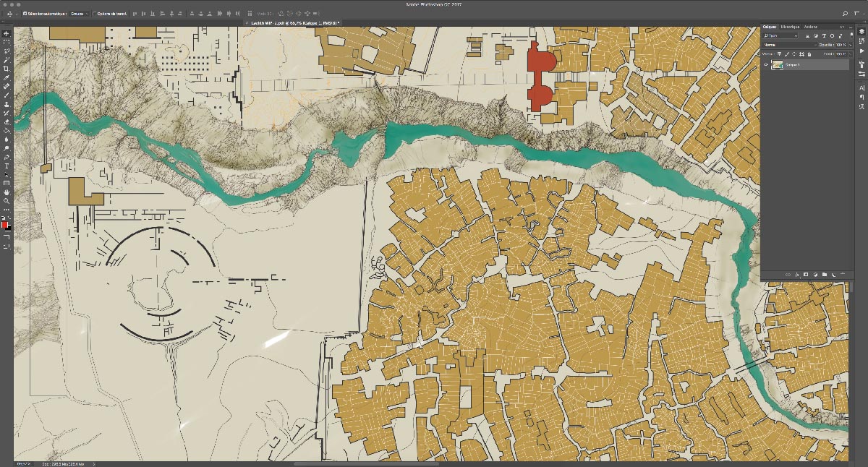Click the type layer filter icon
This screenshot has height=467, width=868.
[825, 35]
